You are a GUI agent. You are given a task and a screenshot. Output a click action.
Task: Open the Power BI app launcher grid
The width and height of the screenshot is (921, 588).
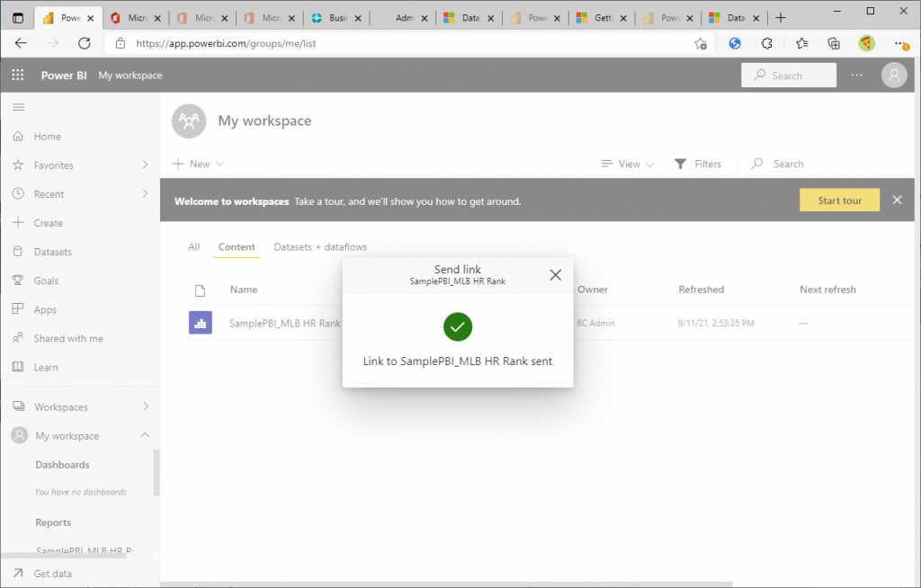(x=18, y=76)
